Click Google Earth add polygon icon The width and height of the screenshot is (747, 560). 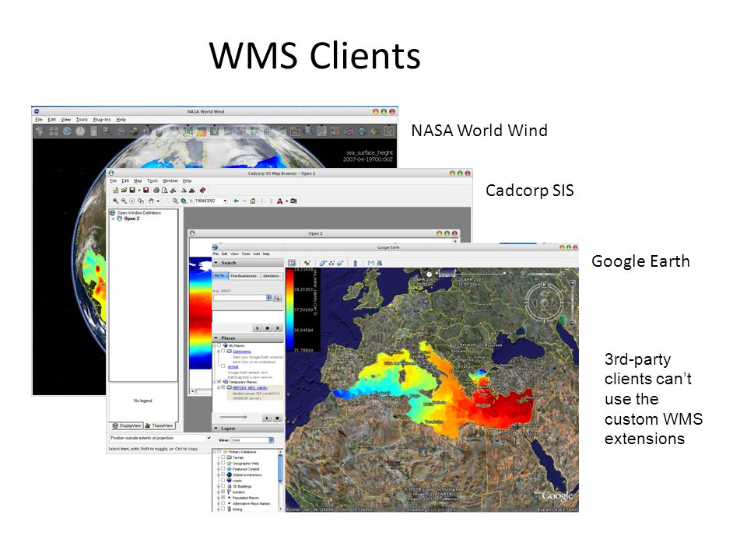point(322,263)
